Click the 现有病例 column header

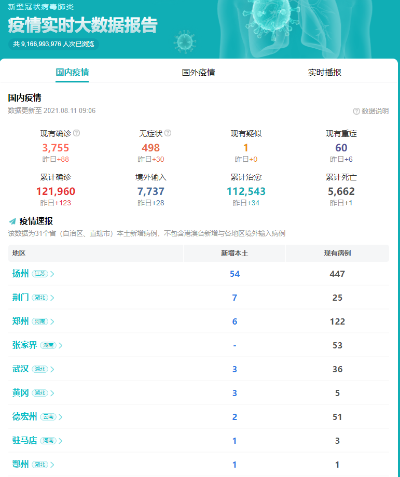click(337, 253)
